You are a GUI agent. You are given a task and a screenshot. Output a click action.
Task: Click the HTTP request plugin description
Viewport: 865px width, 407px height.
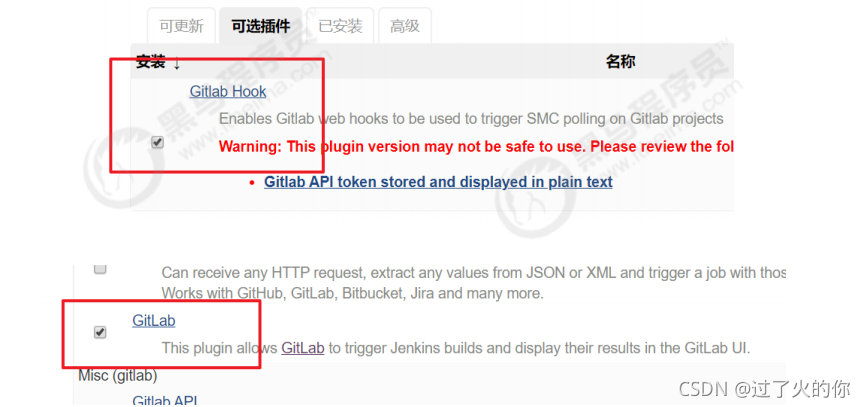tap(473, 283)
